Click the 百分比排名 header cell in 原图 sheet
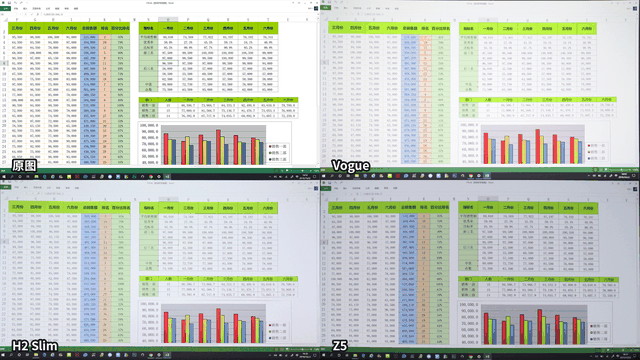Image resolution: width=640 pixels, height=360 pixels. tap(120, 29)
